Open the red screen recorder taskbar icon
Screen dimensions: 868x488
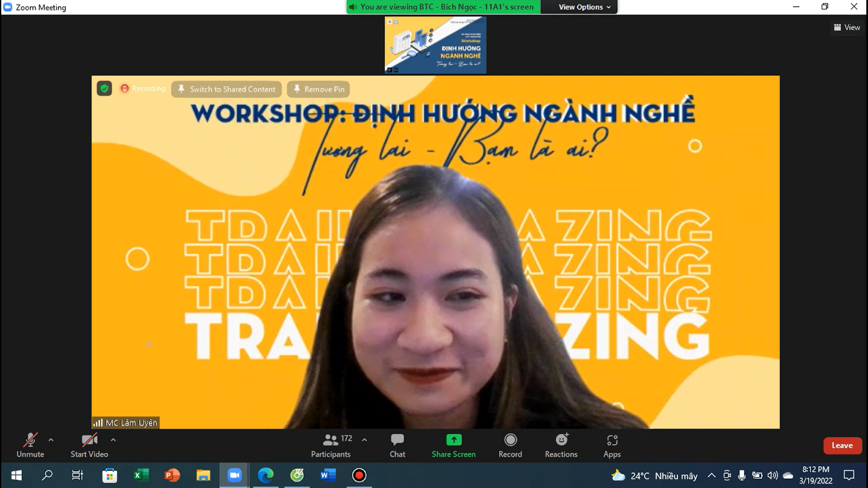(359, 476)
